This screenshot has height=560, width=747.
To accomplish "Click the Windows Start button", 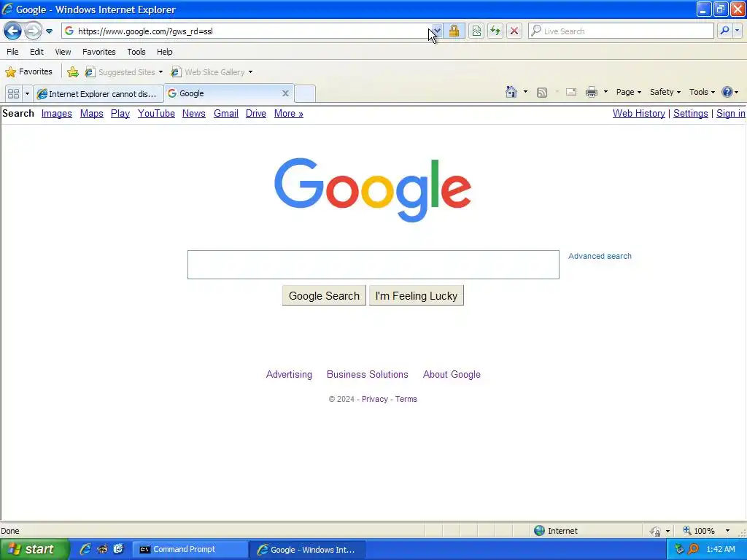I will [34, 550].
